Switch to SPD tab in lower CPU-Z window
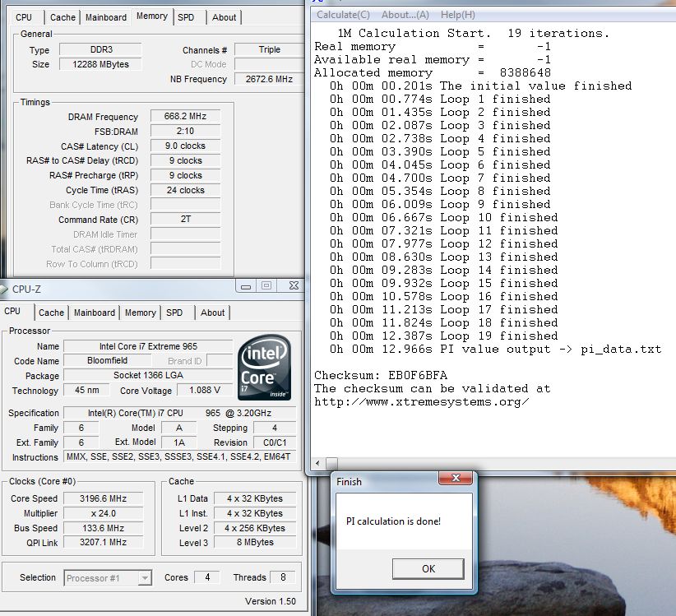The image size is (676, 616). [x=174, y=313]
